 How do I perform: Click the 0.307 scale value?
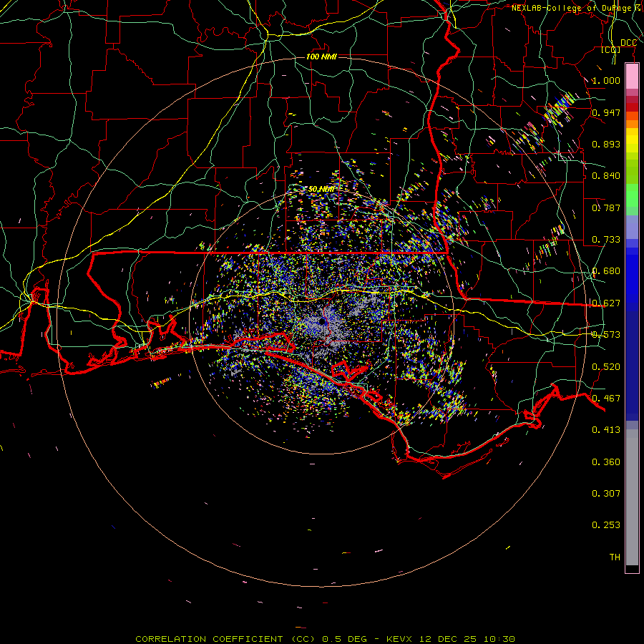point(606,494)
